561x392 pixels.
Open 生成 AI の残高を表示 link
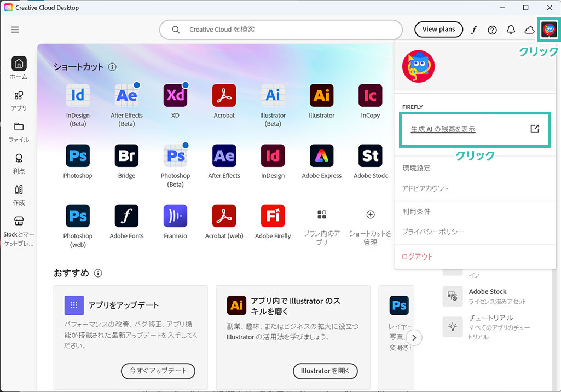(x=443, y=129)
